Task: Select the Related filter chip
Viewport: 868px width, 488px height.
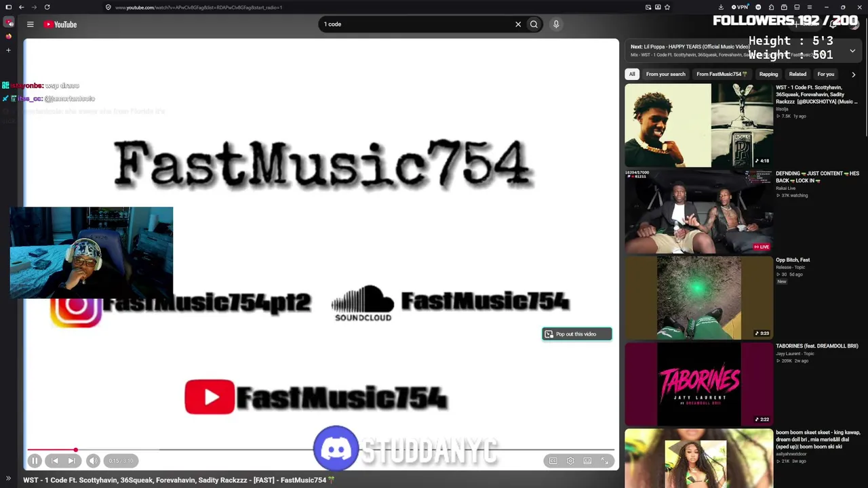Action: click(797, 74)
